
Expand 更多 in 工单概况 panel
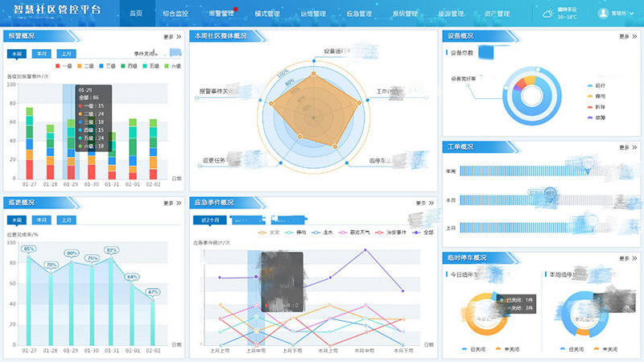click(x=628, y=147)
